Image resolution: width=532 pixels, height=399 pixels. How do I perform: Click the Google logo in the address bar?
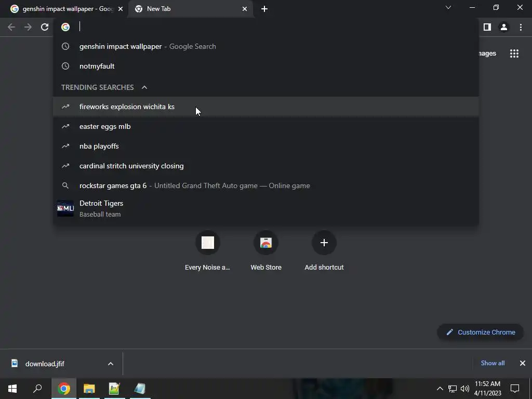(x=65, y=27)
